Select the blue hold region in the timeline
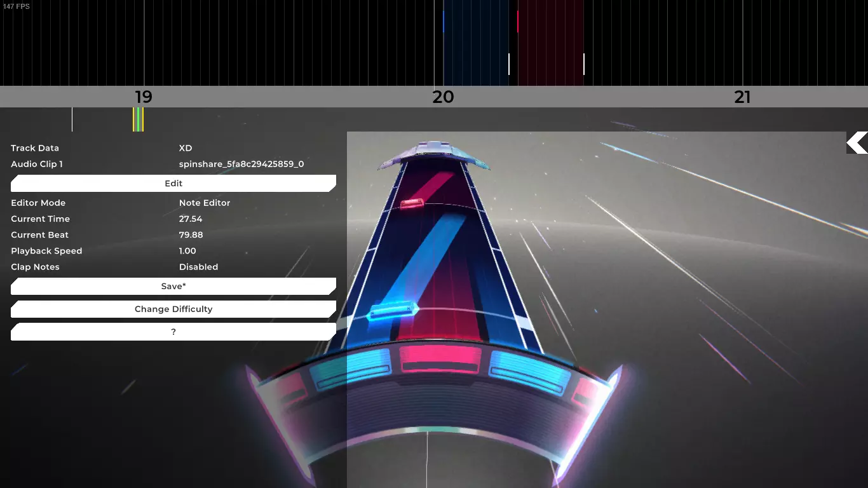868x488 pixels. click(476, 43)
